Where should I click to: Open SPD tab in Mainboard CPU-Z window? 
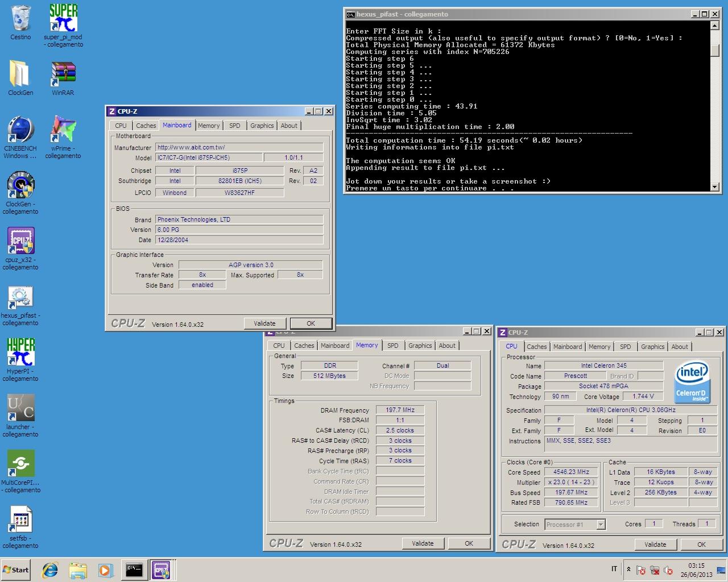coord(235,126)
